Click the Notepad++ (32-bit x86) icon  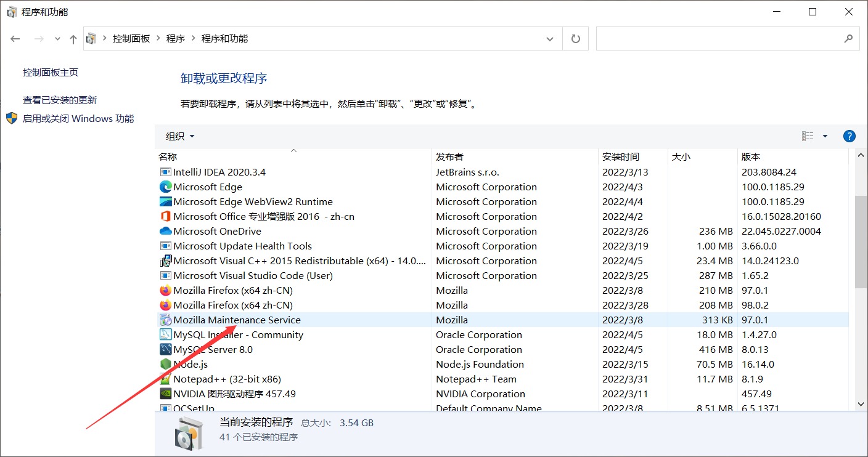165,379
